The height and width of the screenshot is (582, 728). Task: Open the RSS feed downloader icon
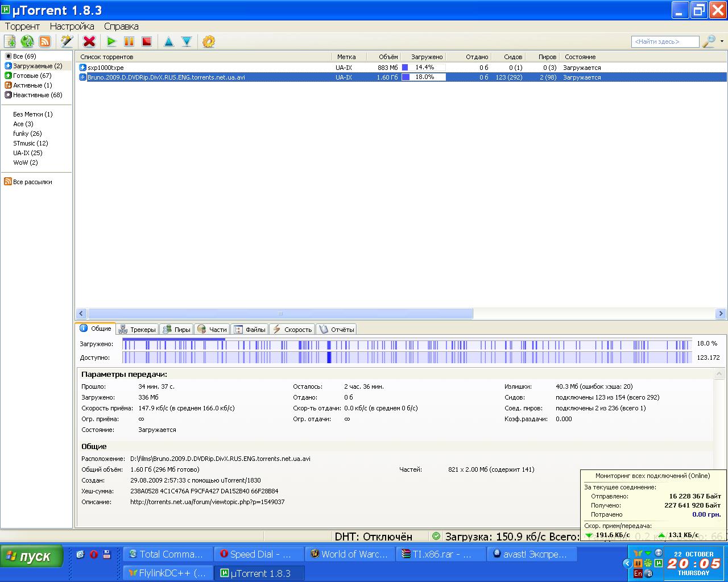[44, 41]
